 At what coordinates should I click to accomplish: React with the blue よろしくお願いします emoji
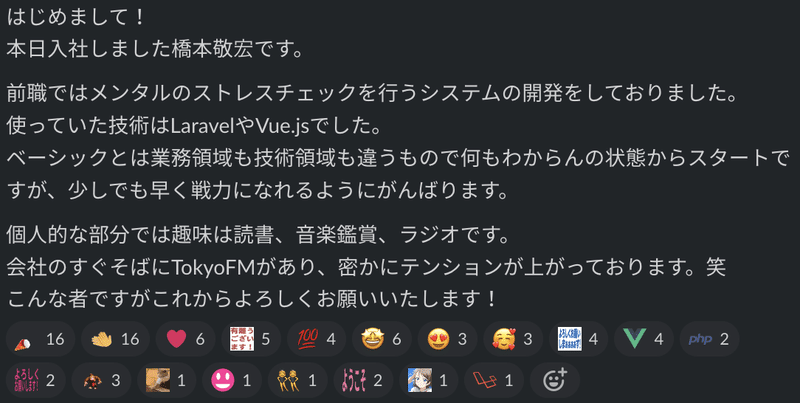[578, 339]
